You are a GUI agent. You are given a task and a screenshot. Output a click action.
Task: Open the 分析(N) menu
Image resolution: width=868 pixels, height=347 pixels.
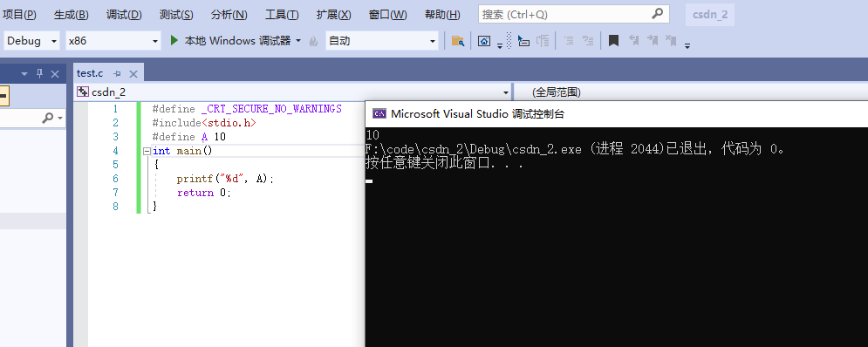229,15
